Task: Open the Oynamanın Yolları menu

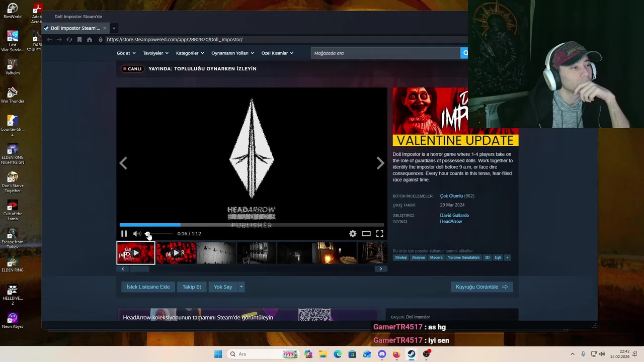Action: click(232, 53)
